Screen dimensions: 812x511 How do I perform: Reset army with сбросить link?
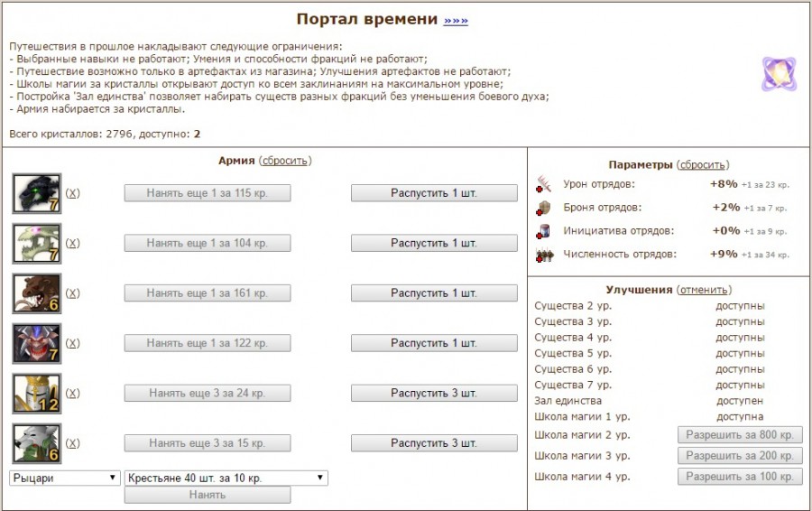click(x=285, y=161)
